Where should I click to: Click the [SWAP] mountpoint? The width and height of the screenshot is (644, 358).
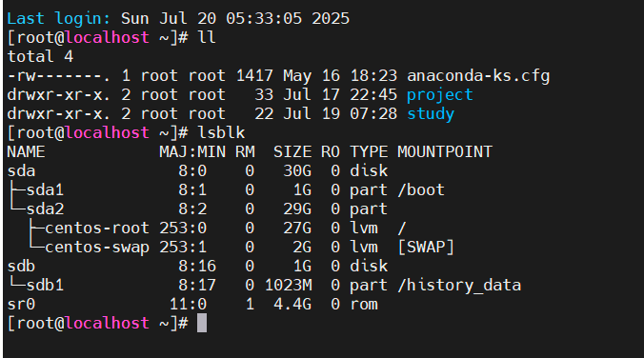(x=426, y=248)
